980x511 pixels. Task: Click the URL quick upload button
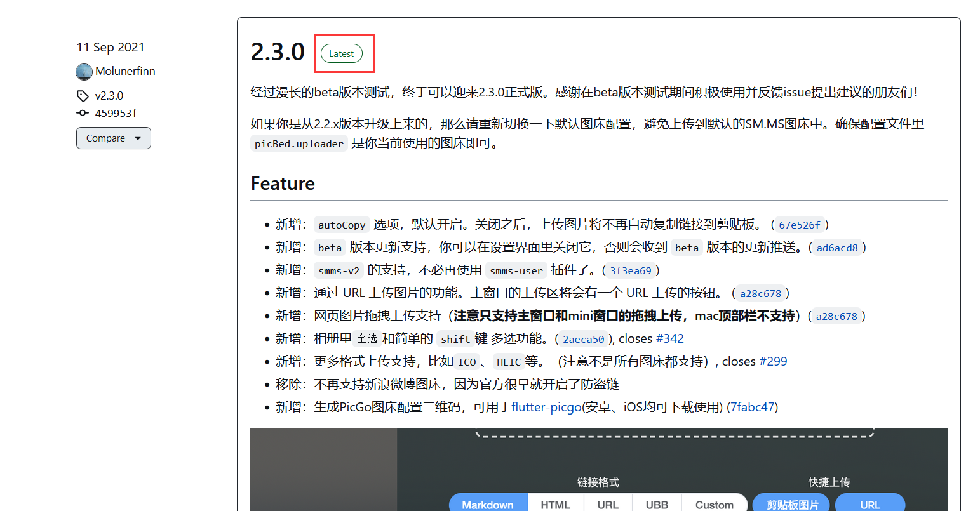click(x=870, y=504)
